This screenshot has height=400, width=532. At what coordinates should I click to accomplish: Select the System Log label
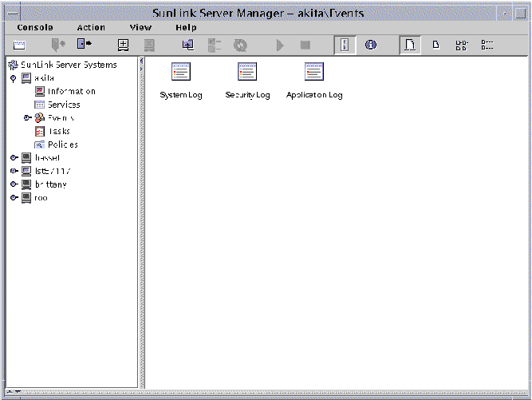pyautogui.click(x=181, y=95)
